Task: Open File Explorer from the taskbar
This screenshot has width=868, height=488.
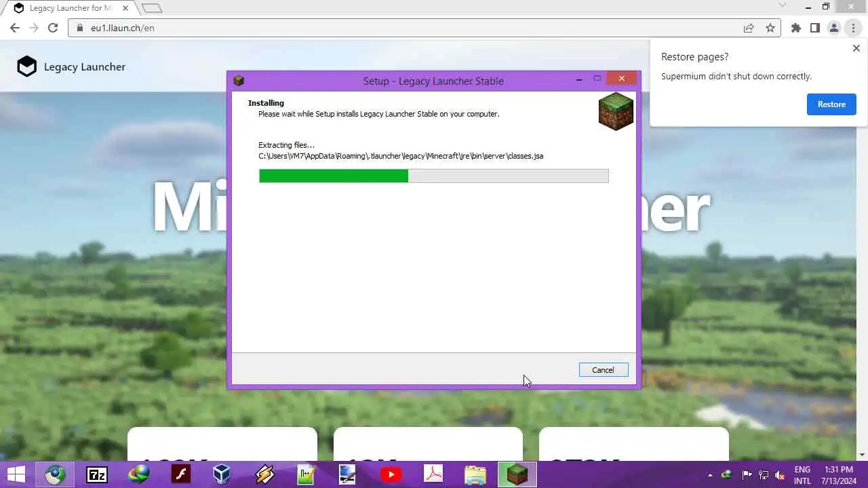Action: coord(475,474)
